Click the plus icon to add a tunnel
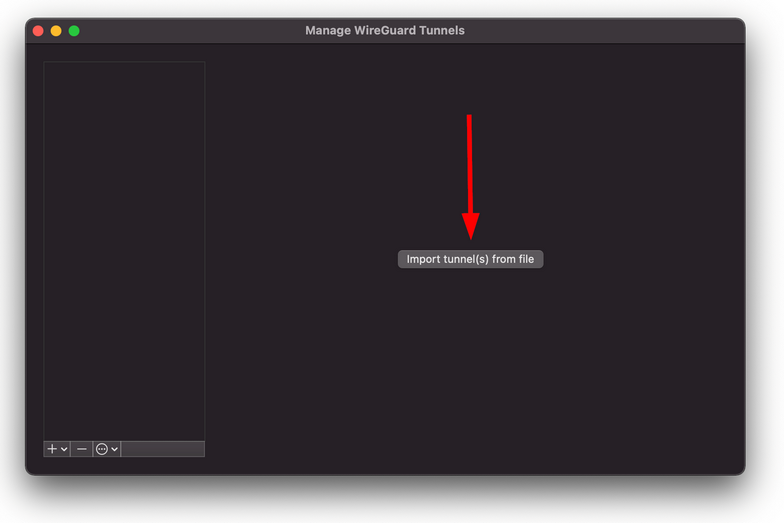The image size is (784, 523). point(52,449)
